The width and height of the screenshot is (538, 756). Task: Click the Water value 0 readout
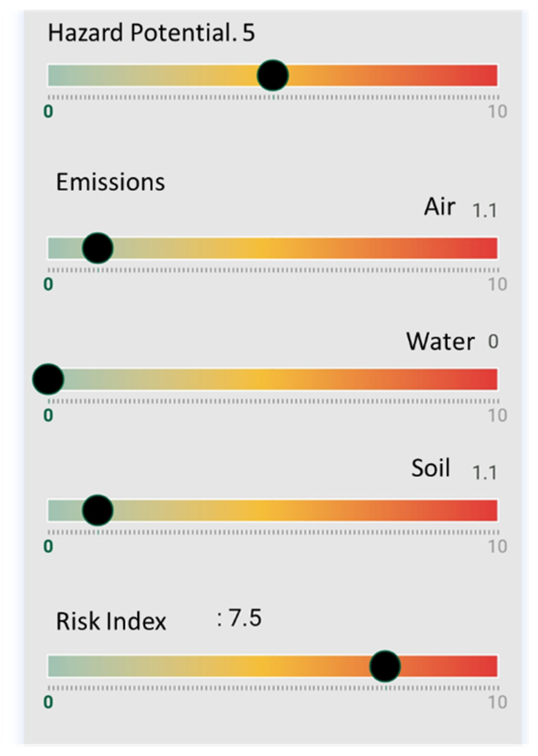[493, 341]
